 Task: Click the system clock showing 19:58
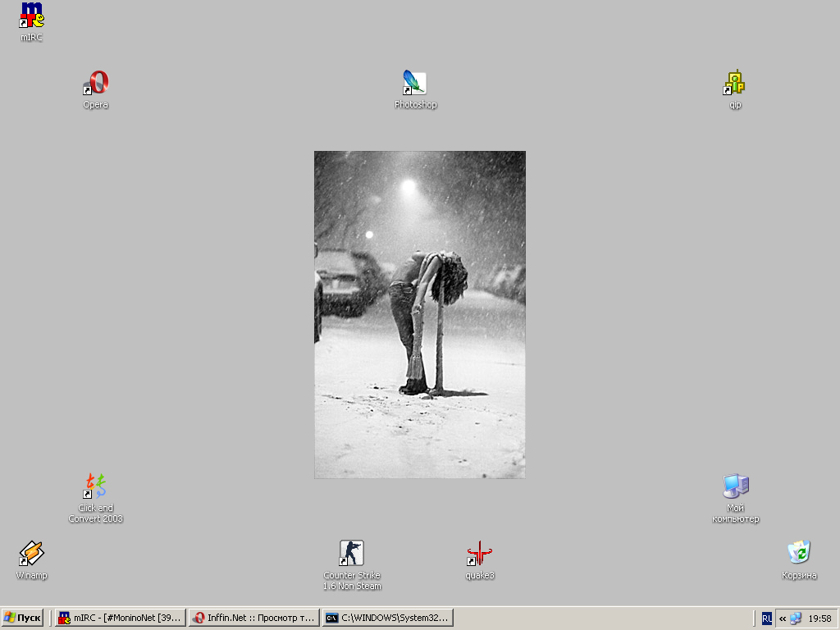[819, 619]
